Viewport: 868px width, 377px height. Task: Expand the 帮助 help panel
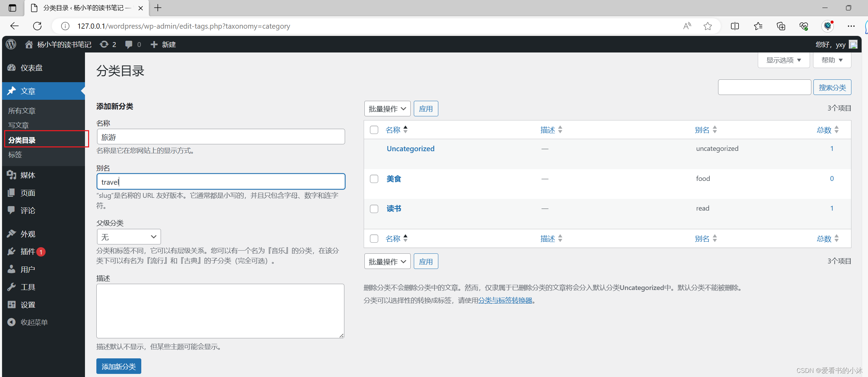click(x=832, y=60)
